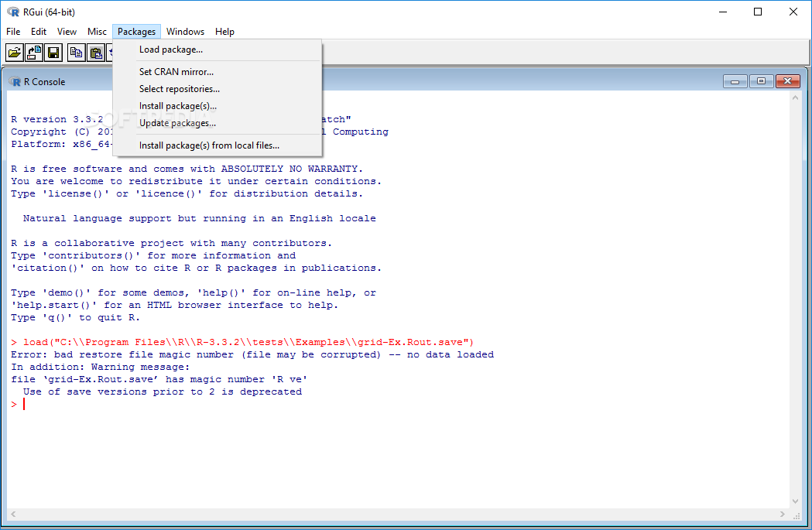The width and height of the screenshot is (812, 530).
Task: Click the "Type 'q()' to quit R." line
Action: [x=75, y=318]
